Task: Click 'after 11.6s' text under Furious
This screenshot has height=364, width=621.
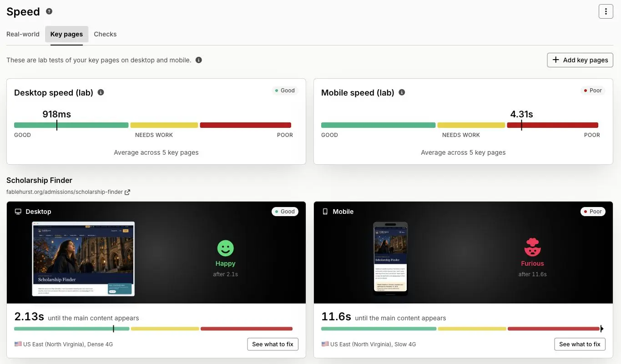Action: (x=532, y=274)
